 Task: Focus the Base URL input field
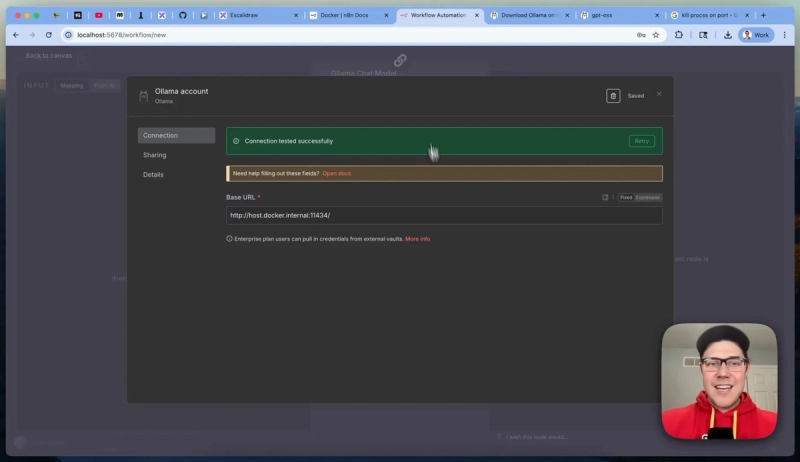pos(444,215)
